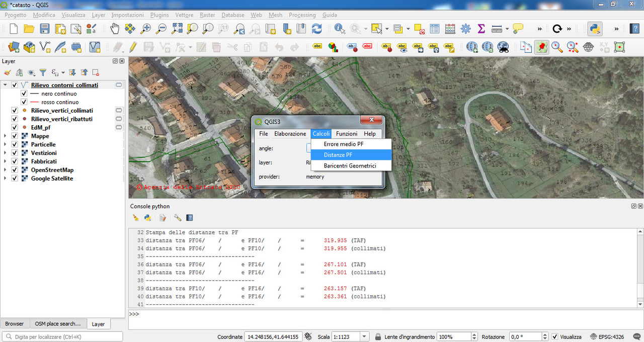This screenshot has height=342, width=644.
Task: Show editor icon in Python console toolbar
Action: pyautogui.click(x=163, y=218)
